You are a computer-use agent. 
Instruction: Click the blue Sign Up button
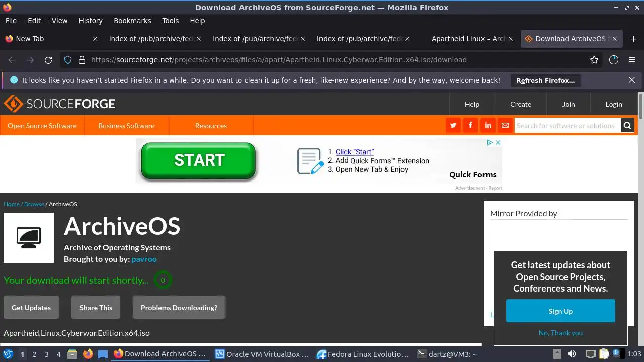(560, 311)
